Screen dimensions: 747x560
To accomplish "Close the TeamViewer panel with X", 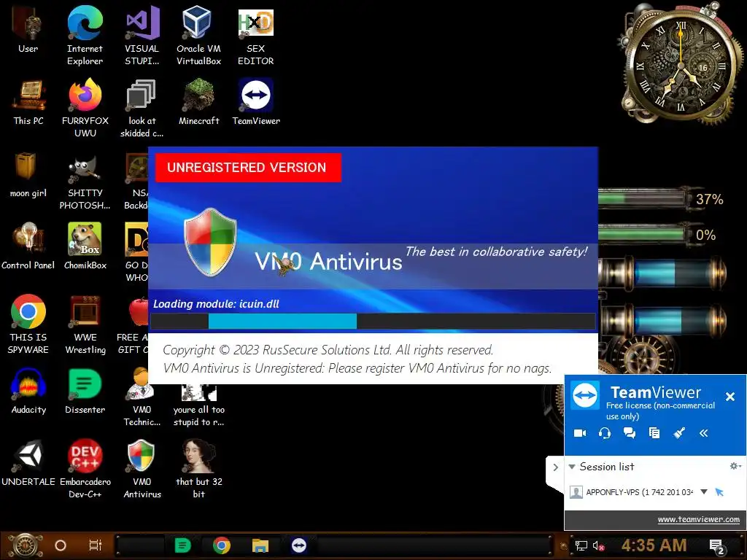I will click(729, 396).
